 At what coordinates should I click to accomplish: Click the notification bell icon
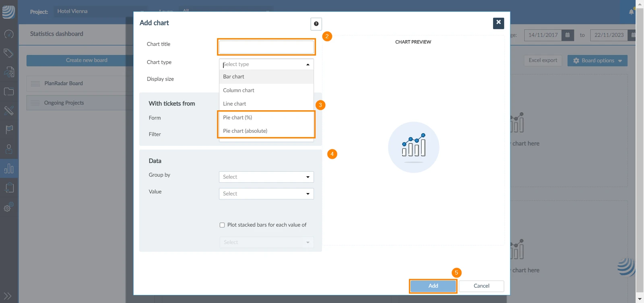631,12
